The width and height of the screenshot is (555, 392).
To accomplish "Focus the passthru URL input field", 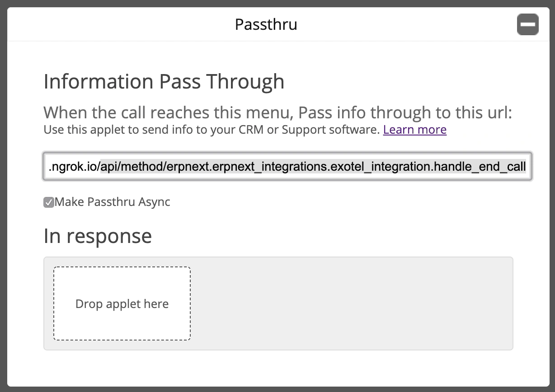I will (287, 167).
